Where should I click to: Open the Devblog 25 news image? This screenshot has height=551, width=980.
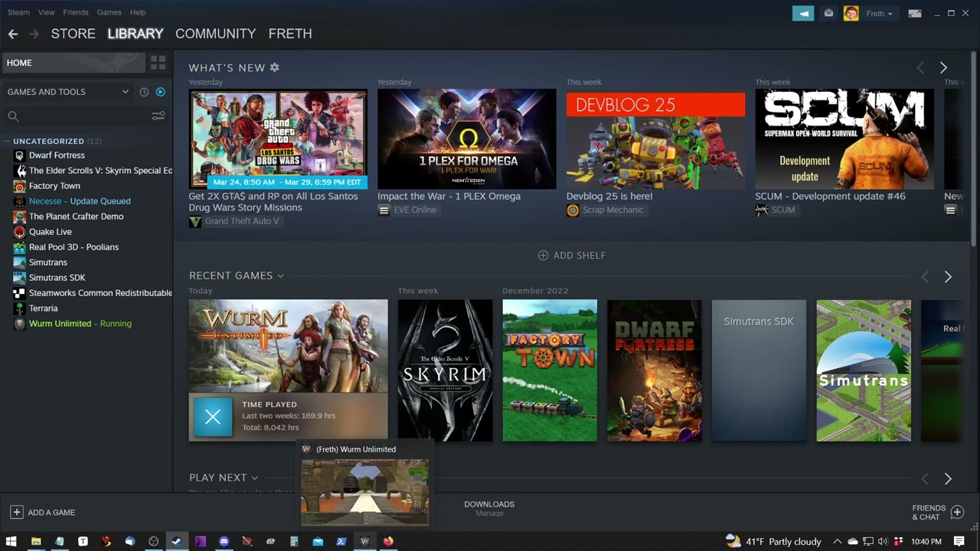click(655, 139)
